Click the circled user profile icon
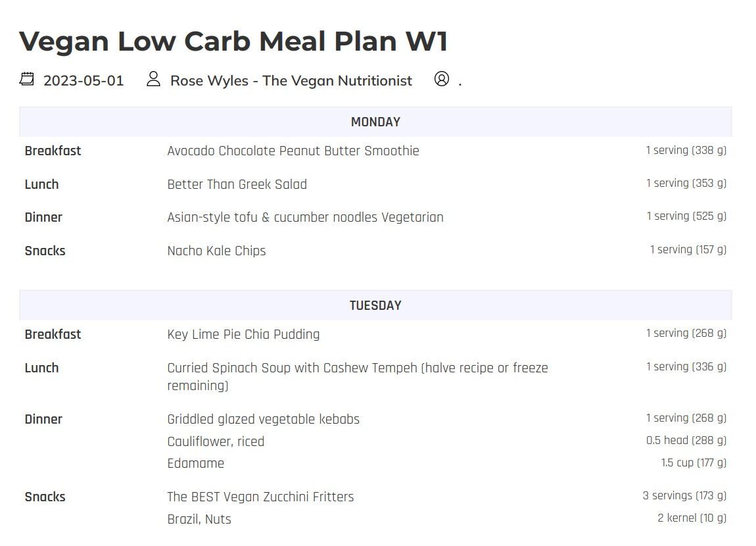Screen dimensions: 756x546 point(442,80)
